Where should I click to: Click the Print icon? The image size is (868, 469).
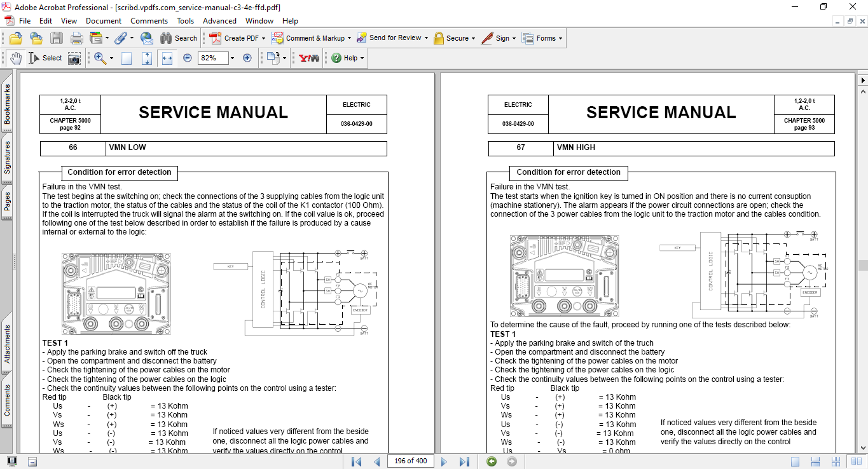[x=76, y=38]
